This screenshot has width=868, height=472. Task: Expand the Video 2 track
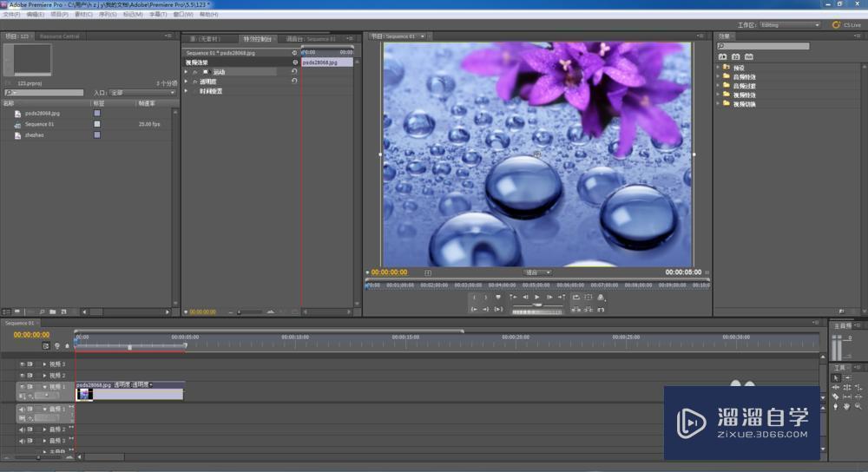coord(44,375)
